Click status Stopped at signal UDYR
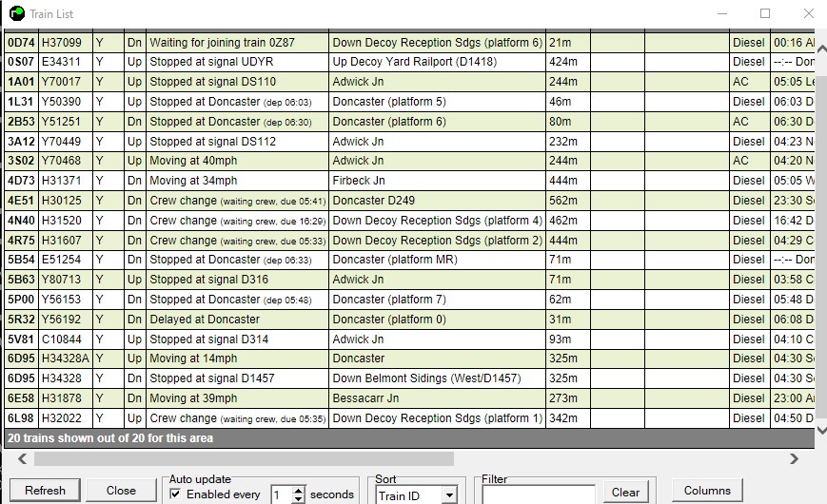This screenshot has height=504, width=827. 211,62
